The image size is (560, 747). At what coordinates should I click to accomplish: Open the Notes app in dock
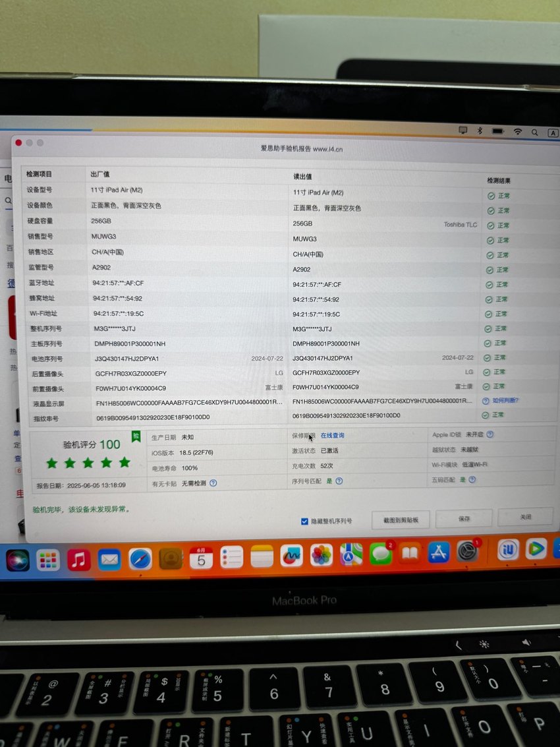point(262,557)
